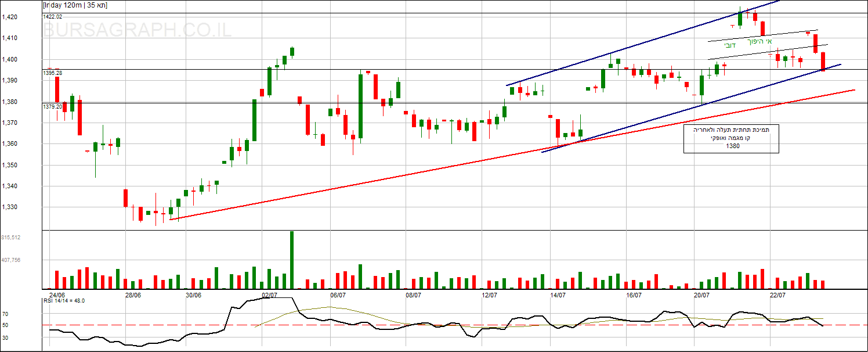
Task: Click the 20/07 date label
Action: click(702, 295)
